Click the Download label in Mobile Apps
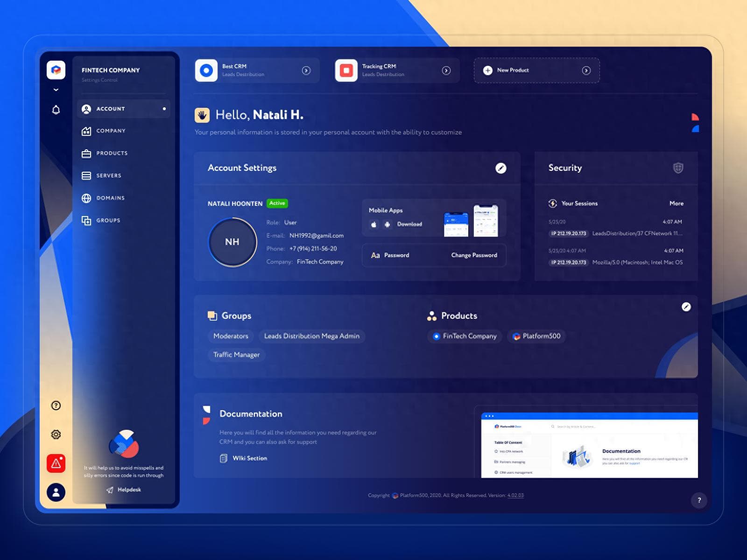747x560 pixels. coord(409,224)
